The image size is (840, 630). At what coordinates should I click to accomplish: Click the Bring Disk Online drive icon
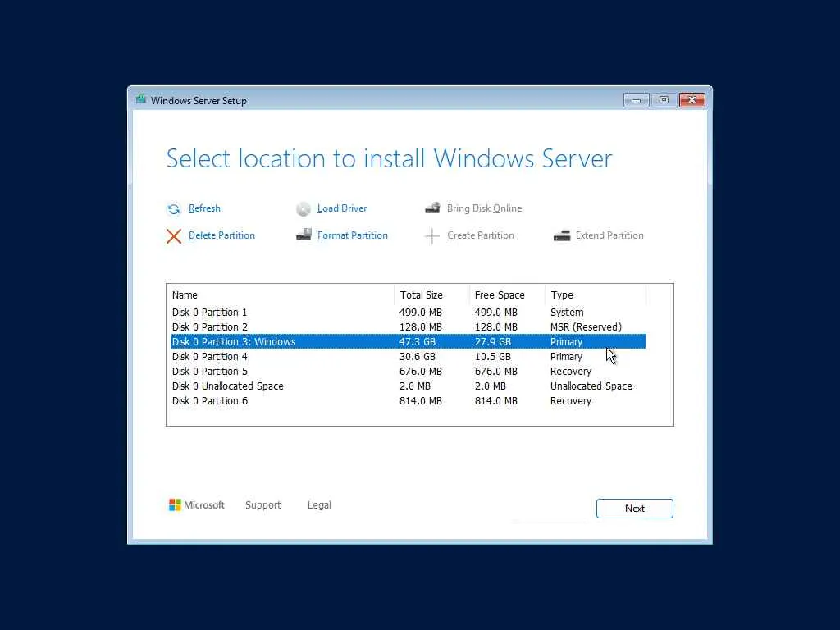coord(432,208)
